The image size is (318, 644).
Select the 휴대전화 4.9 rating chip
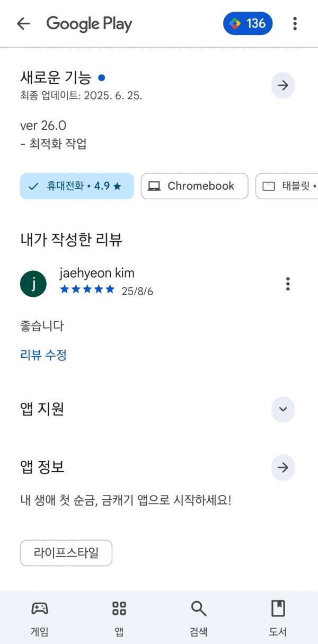click(x=77, y=186)
